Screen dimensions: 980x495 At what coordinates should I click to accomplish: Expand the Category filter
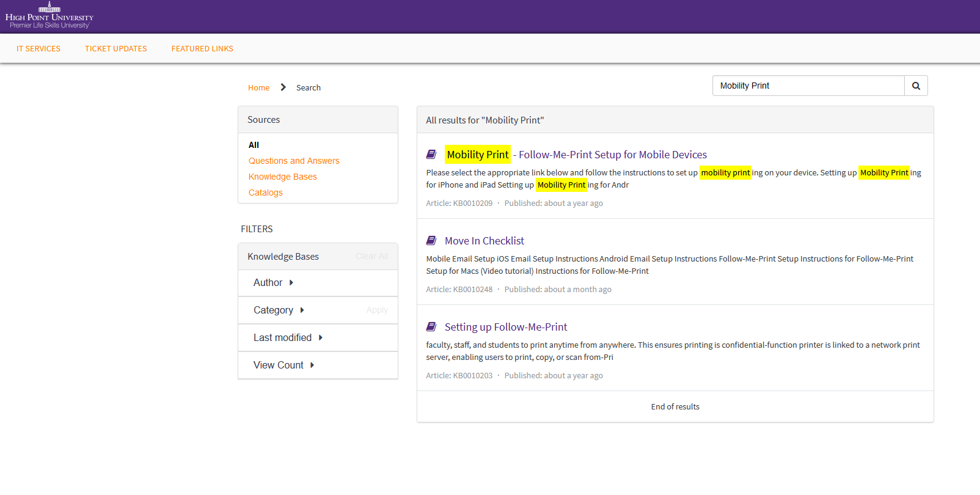279,310
